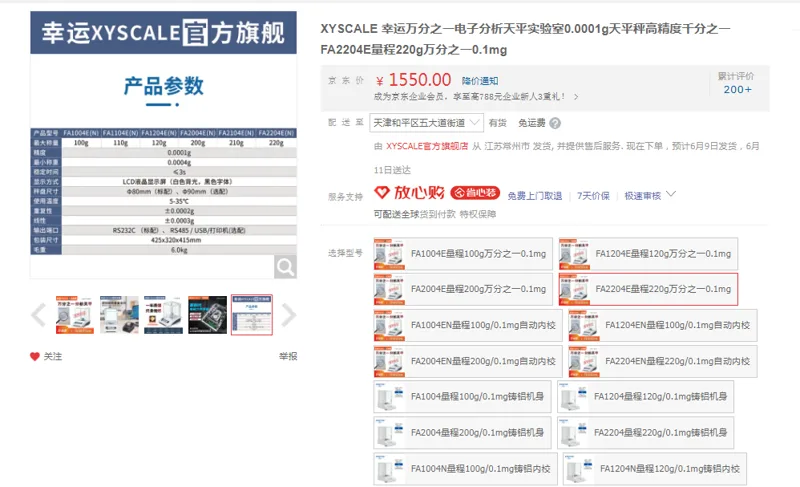This screenshot has height=487, width=800.
Task: Choose model FA1004N量程100g/0.1mg铸铝内校
Action: click(x=465, y=469)
